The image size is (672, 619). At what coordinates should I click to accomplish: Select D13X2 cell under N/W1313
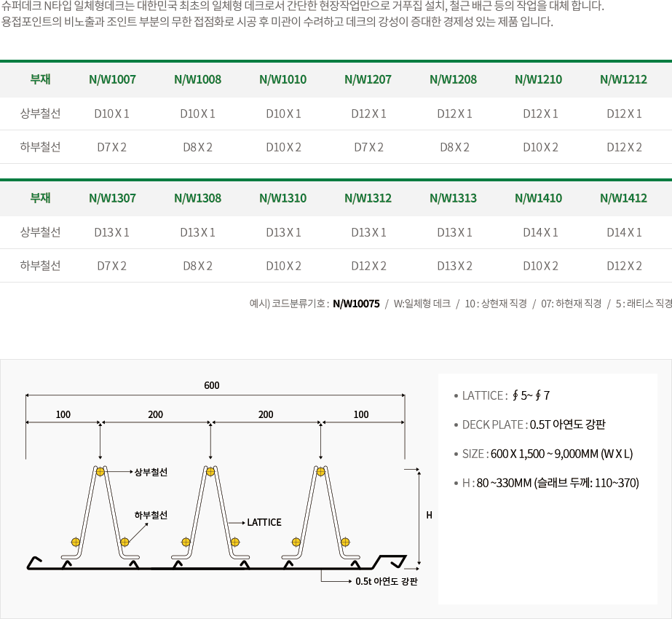click(x=454, y=266)
